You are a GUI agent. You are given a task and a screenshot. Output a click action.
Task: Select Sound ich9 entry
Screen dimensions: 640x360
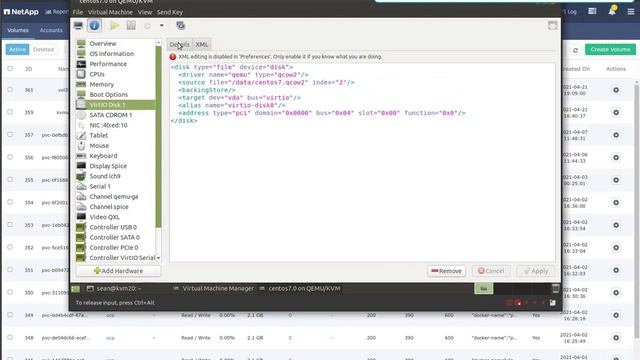click(x=115, y=176)
